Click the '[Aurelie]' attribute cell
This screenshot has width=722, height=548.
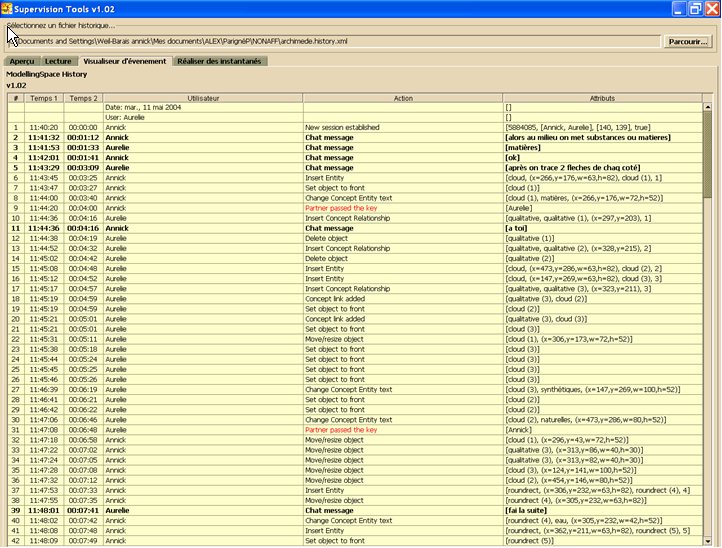(x=603, y=208)
